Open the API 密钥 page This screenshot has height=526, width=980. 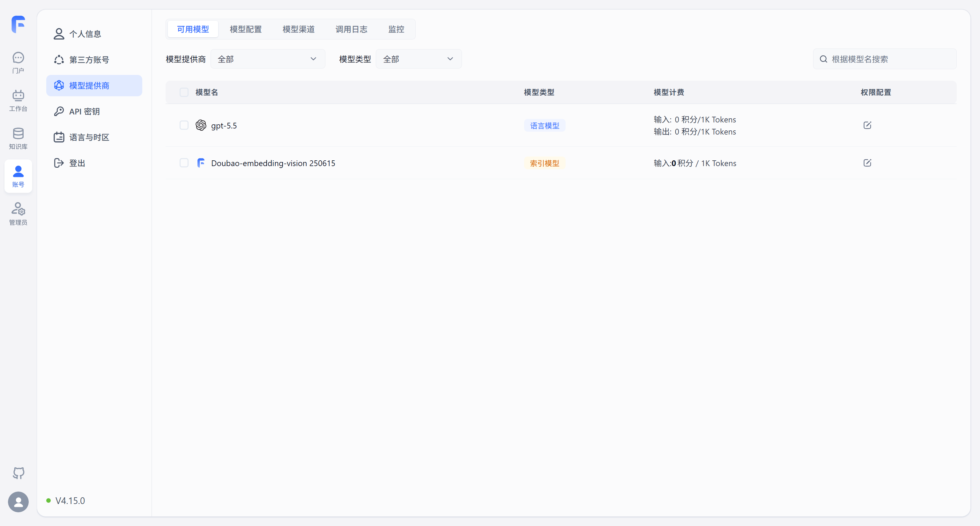(x=94, y=111)
